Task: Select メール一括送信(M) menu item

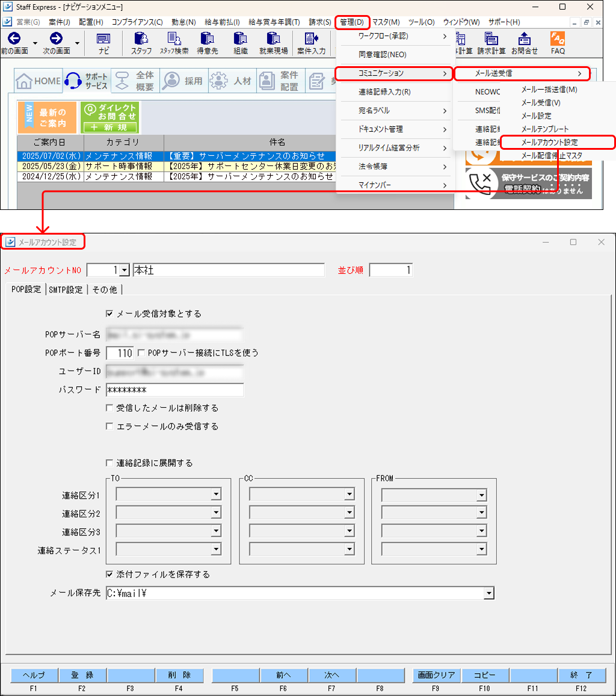Action: pyautogui.click(x=549, y=89)
